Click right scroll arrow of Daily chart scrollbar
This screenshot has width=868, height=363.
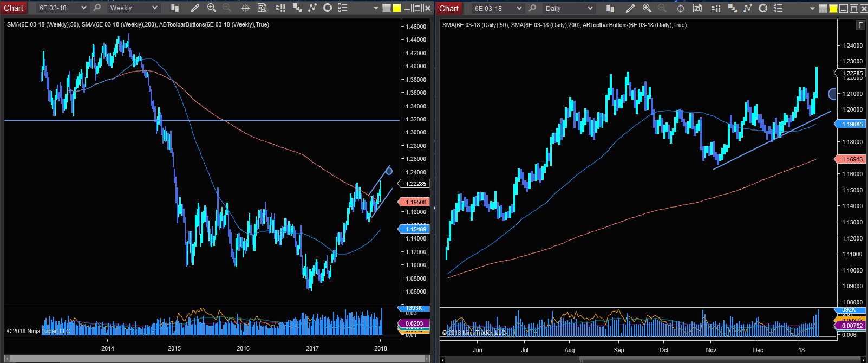pyautogui.click(x=863, y=359)
